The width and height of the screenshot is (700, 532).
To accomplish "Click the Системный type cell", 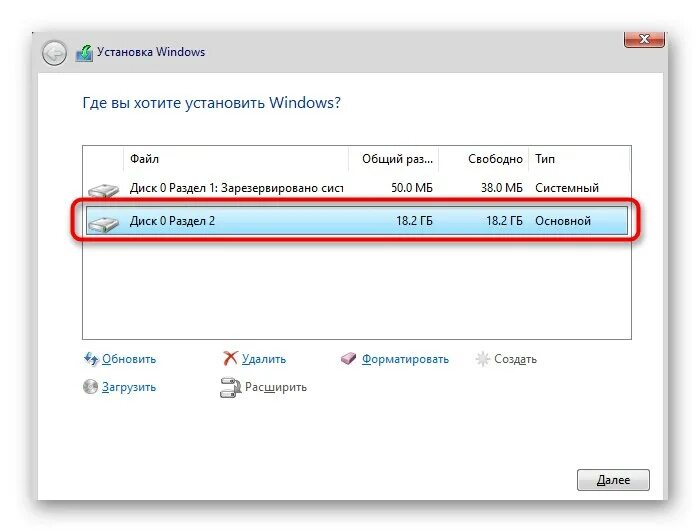I will (567, 188).
